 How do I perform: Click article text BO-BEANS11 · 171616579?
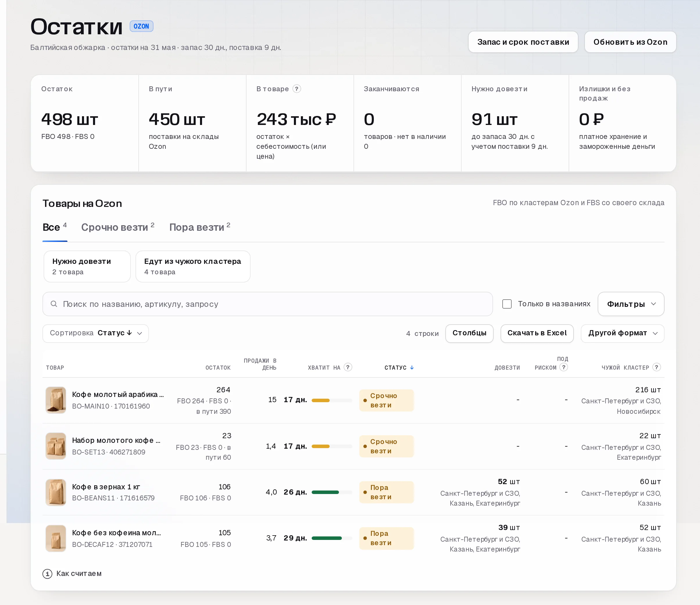113,498
